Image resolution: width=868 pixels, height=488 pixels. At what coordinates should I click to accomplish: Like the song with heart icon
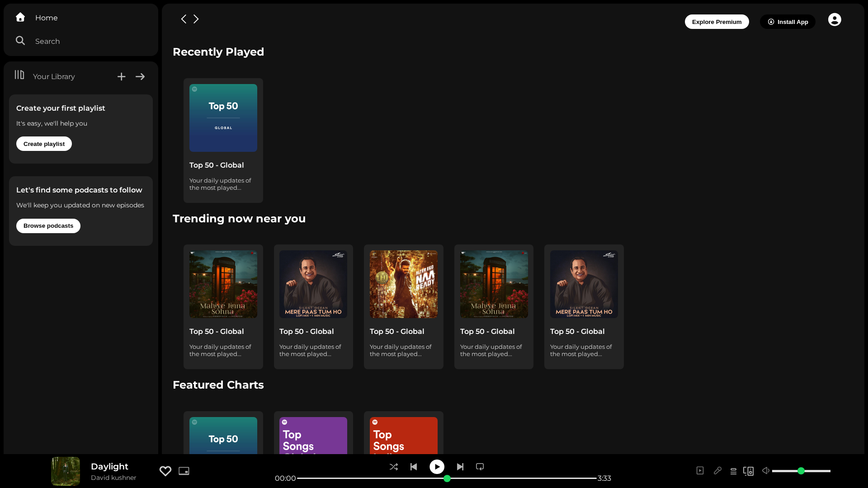165,471
